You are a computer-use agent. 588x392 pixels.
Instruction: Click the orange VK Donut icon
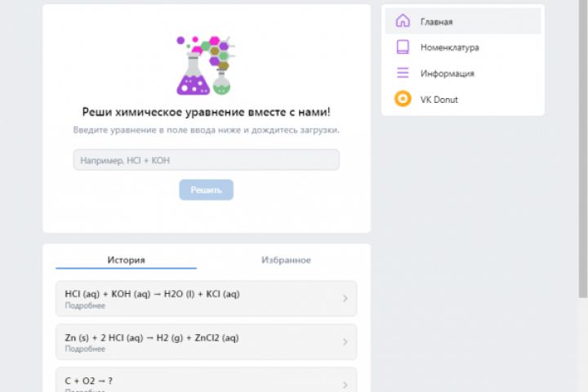pos(403,99)
